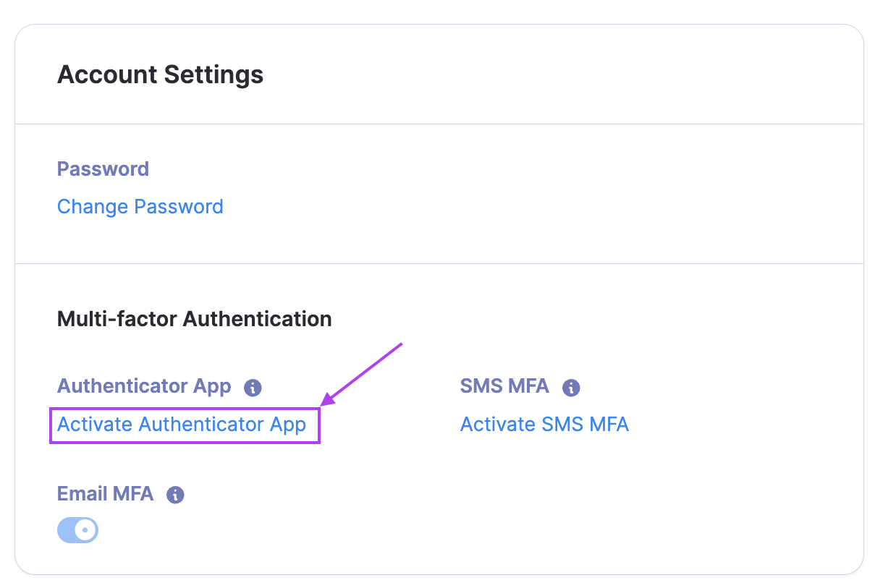Image resolution: width=875 pixels, height=588 pixels.
Task: Click the white knob of Email MFA switch
Action: [85, 530]
